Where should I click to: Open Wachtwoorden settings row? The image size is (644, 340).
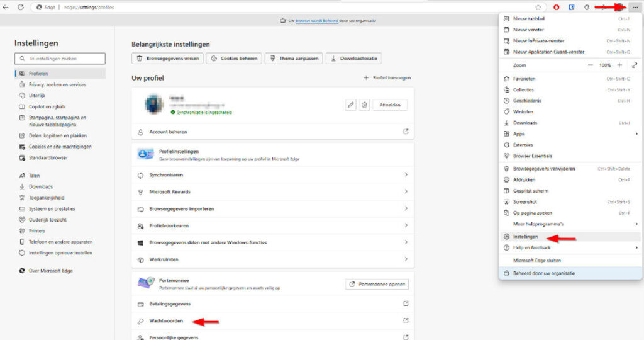click(x=273, y=320)
